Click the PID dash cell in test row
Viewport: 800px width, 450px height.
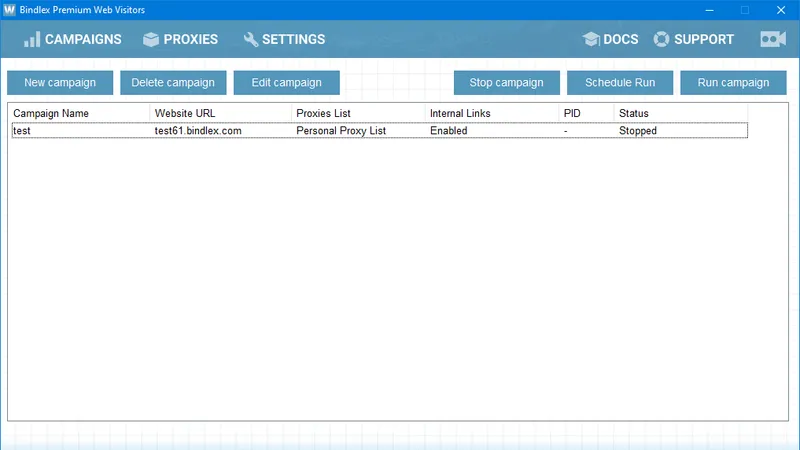point(565,131)
